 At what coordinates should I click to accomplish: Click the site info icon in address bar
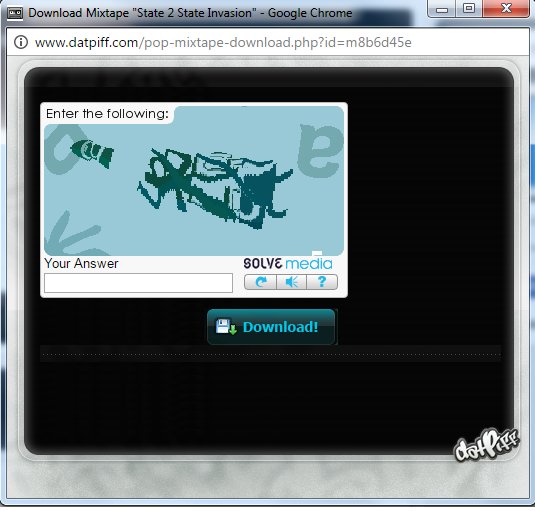[21, 43]
